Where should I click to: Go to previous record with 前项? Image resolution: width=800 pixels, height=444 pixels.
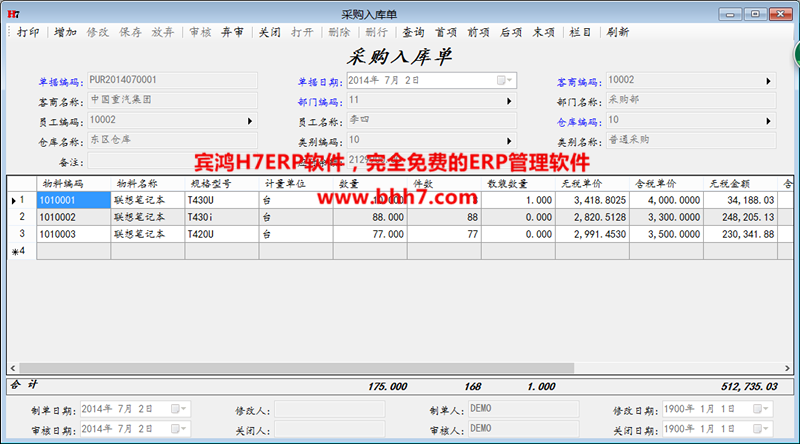pos(479,32)
